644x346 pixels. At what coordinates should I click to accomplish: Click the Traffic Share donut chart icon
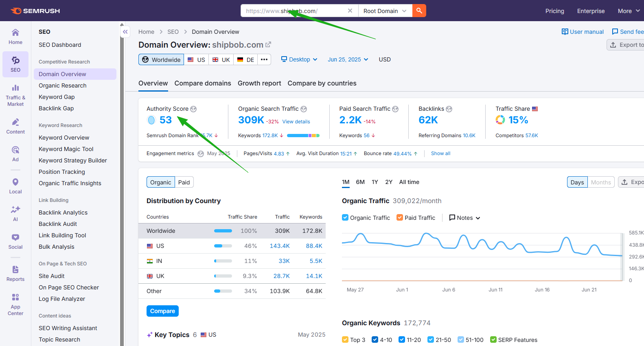click(x=500, y=120)
